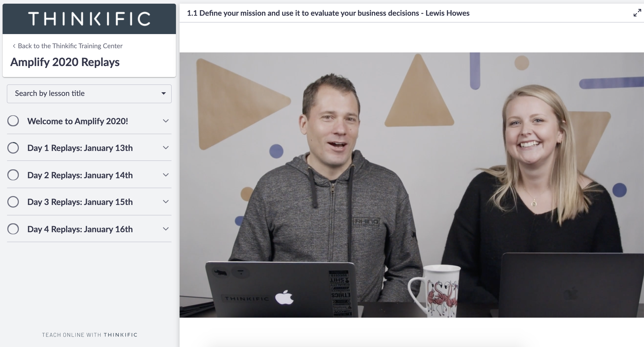Click Teach Online With Thinkific footer link
Viewport: 644px width, 347px height.
click(x=89, y=335)
